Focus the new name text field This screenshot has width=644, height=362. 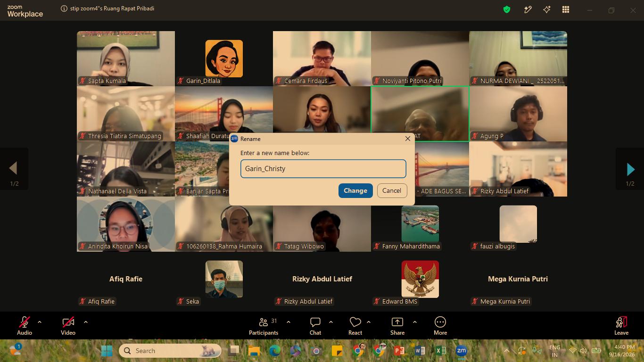pos(323,169)
